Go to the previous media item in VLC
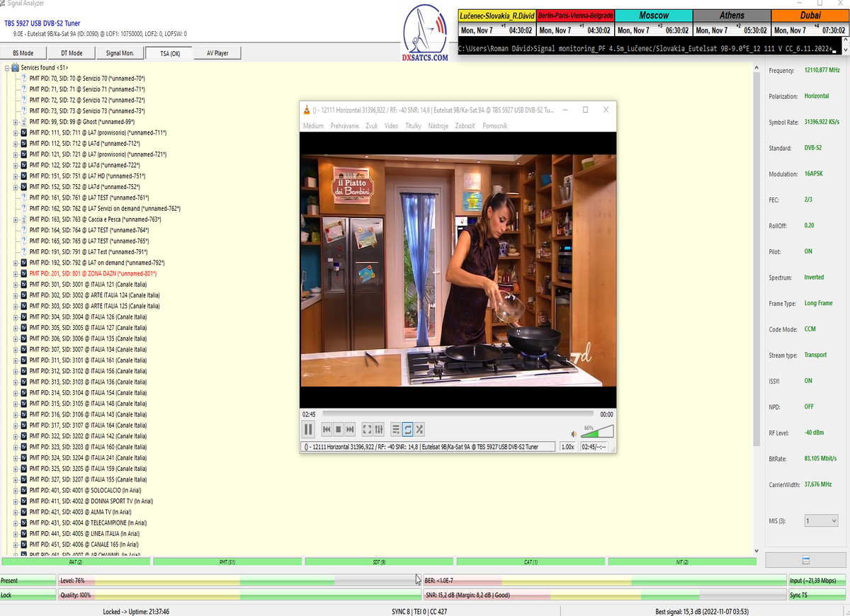 click(327, 429)
